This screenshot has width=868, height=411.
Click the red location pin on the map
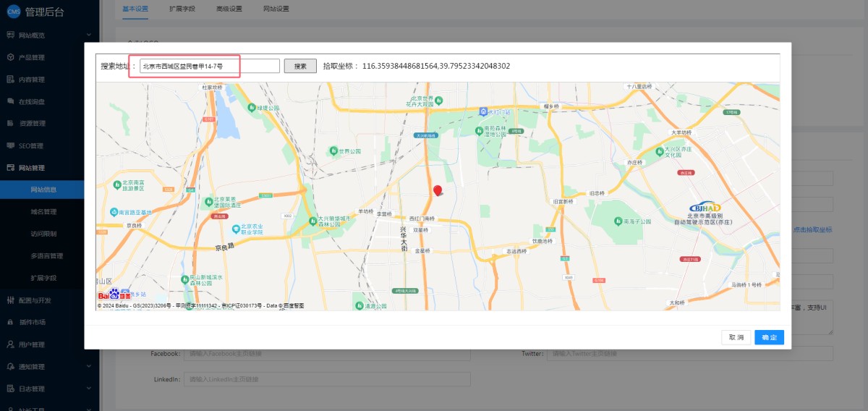click(437, 190)
